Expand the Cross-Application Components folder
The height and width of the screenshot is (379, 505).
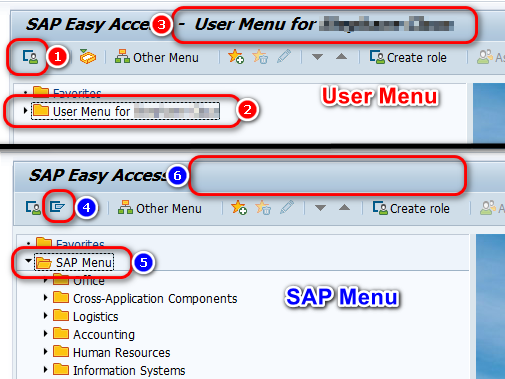46,297
